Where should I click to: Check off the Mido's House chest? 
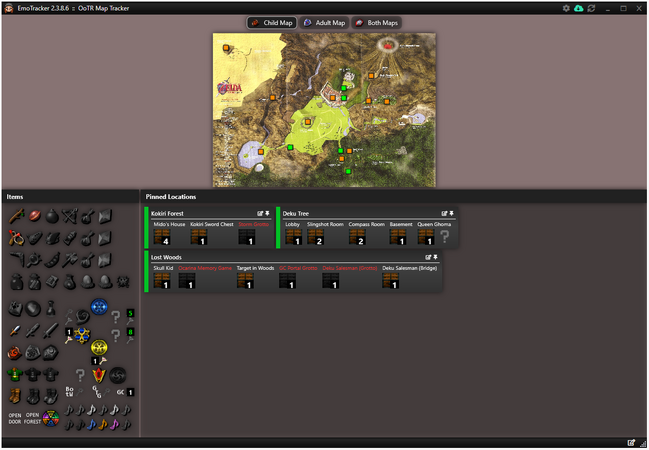(x=160, y=238)
